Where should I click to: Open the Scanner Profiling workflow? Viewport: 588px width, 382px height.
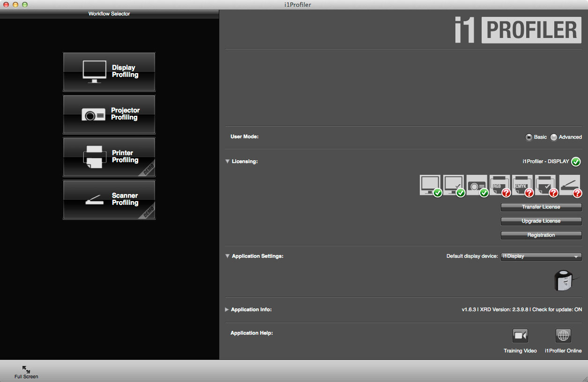pyautogui.click(x=109, y=200)
